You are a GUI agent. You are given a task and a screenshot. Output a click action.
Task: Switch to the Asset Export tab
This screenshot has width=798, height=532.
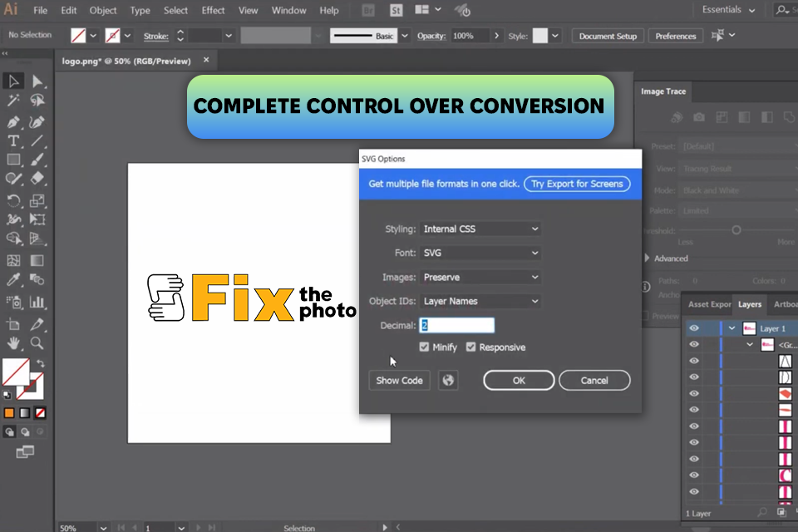click(x=709, y=304)
